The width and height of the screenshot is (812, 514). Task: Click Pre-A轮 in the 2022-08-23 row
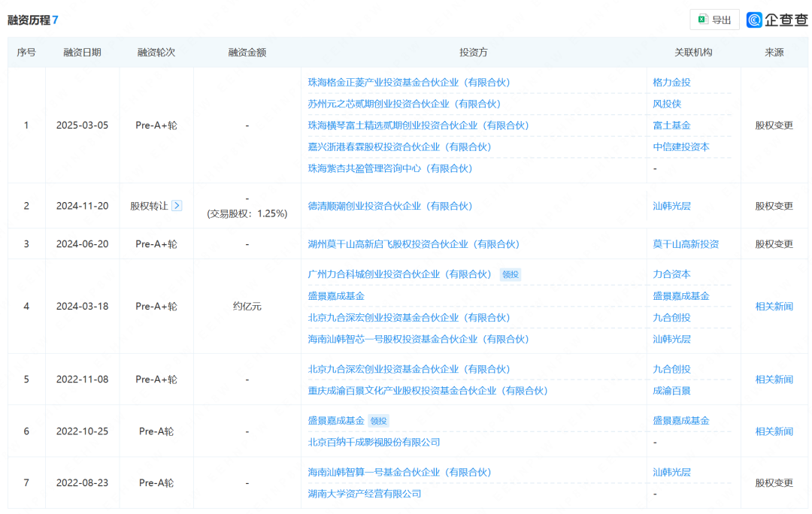pos(156,483)
